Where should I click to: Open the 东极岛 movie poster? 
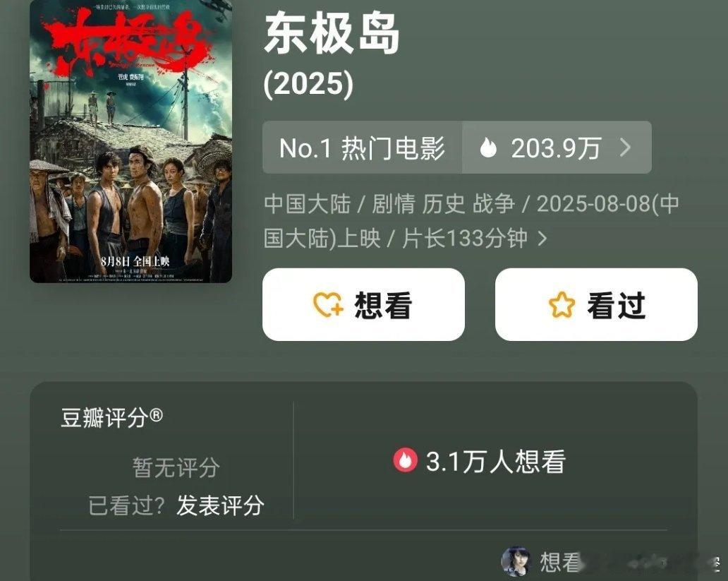[x=131, y=141]
